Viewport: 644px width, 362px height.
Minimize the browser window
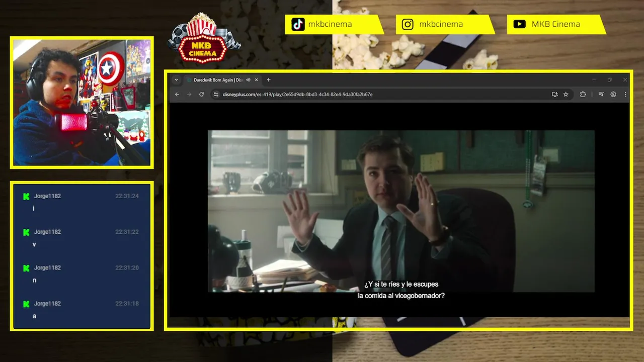coord(594,80)
